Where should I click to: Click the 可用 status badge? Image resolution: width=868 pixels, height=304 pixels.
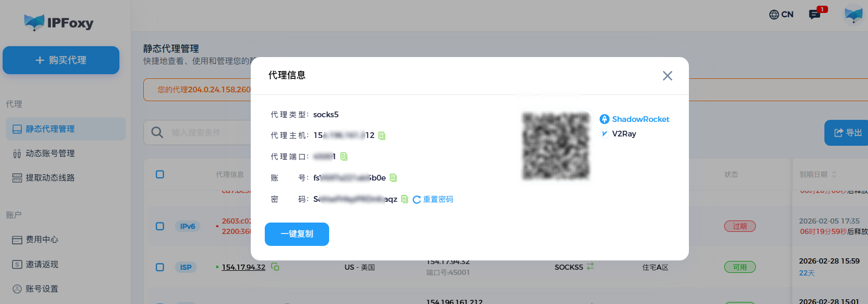click(740, 267)
